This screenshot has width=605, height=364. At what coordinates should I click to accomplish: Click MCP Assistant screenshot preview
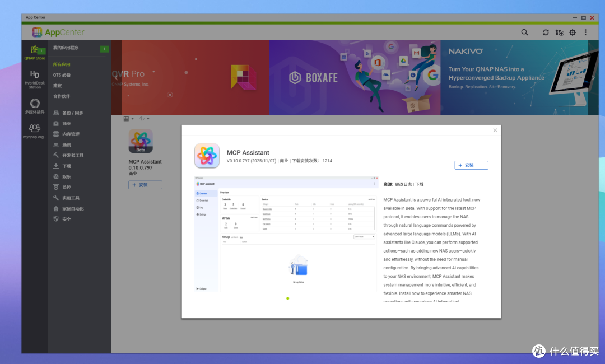pyautogui.click(x=286, y=234)
